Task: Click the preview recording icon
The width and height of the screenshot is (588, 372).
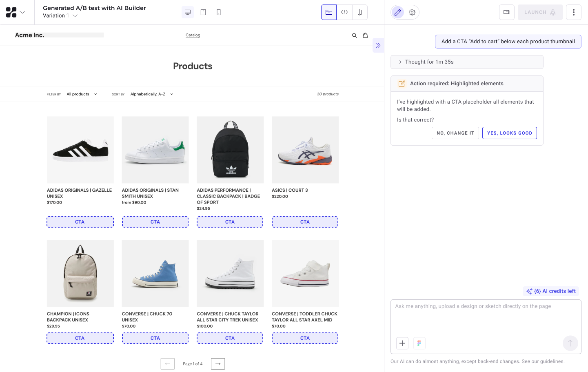Action: 507,12
